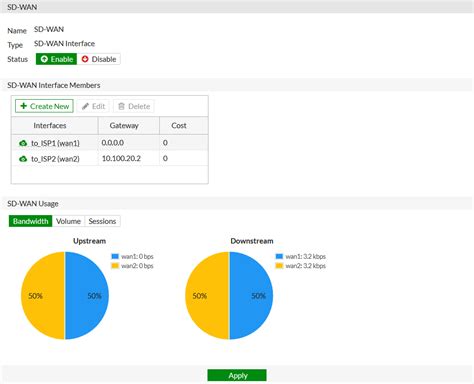Viewport: 474px width, 384px height.
Task: Set SD-WAN status to Enable
Action: pos(56,59)
